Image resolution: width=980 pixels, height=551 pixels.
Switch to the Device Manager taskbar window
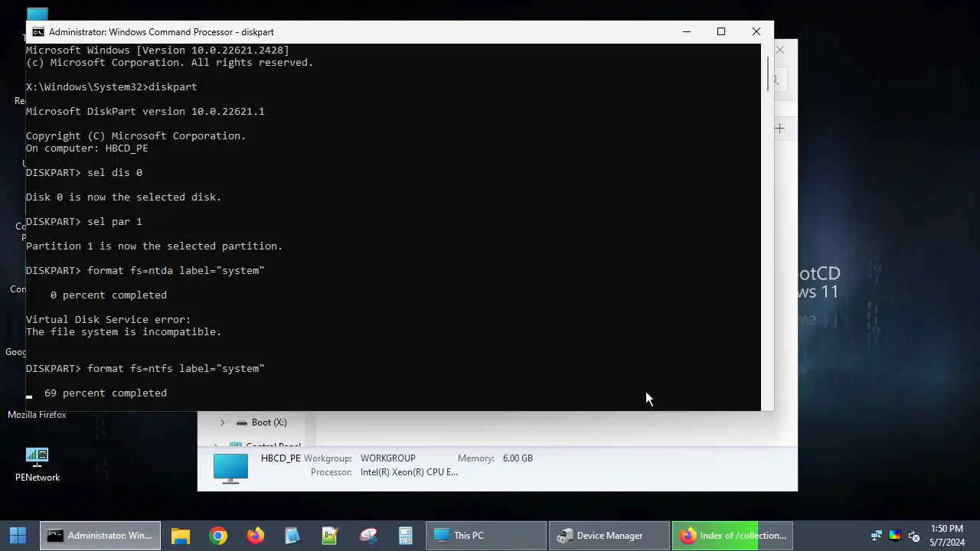click(609, 535)
